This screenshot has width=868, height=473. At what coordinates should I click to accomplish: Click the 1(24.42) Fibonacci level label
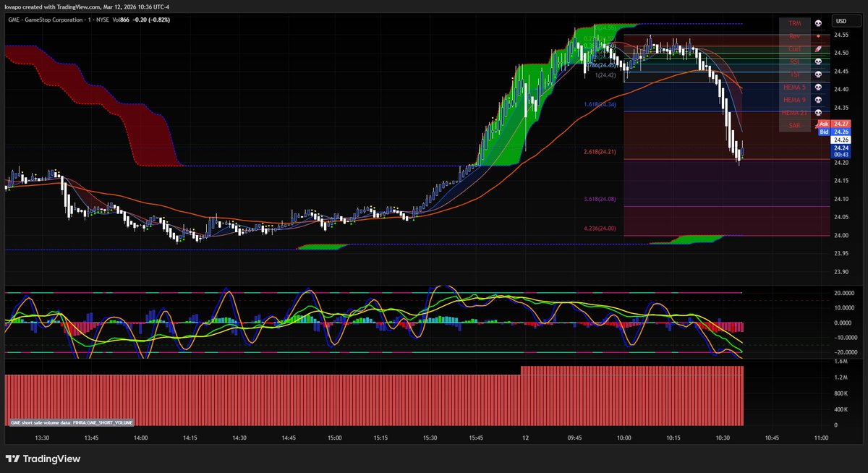click(x=605, y=75)
